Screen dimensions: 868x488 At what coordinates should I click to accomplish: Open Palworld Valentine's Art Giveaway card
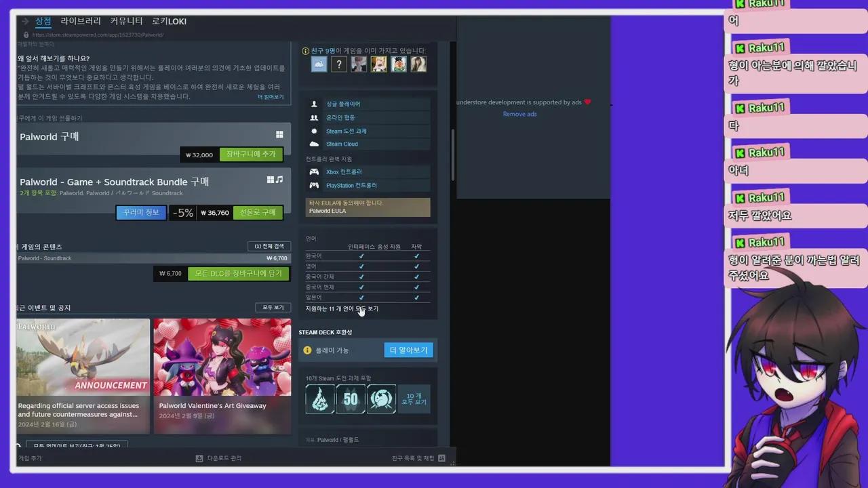(222, 376)
